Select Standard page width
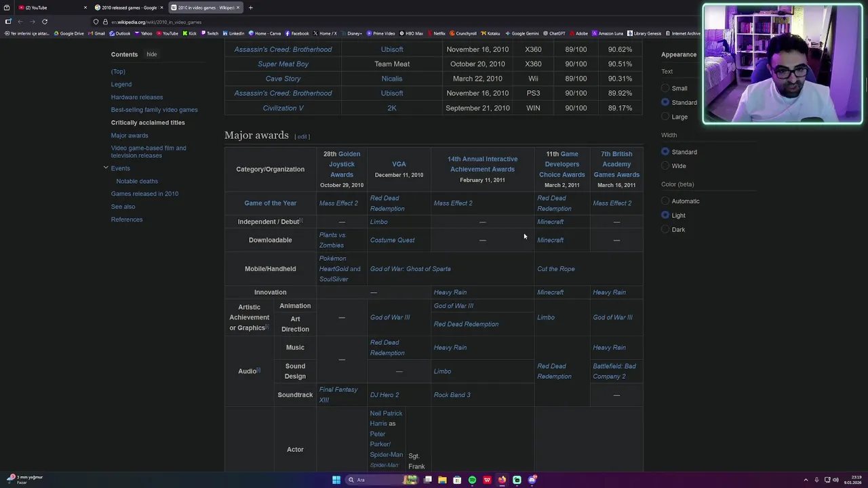The width and height of the screenshot is (868, 488). (665, 152)
